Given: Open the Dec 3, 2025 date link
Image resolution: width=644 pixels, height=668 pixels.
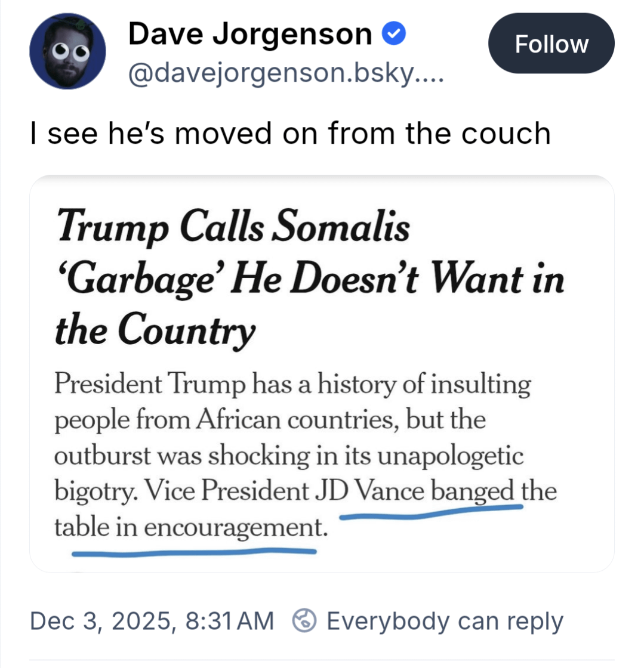Looking at the screenshot, I should click(x=101, y=621).
